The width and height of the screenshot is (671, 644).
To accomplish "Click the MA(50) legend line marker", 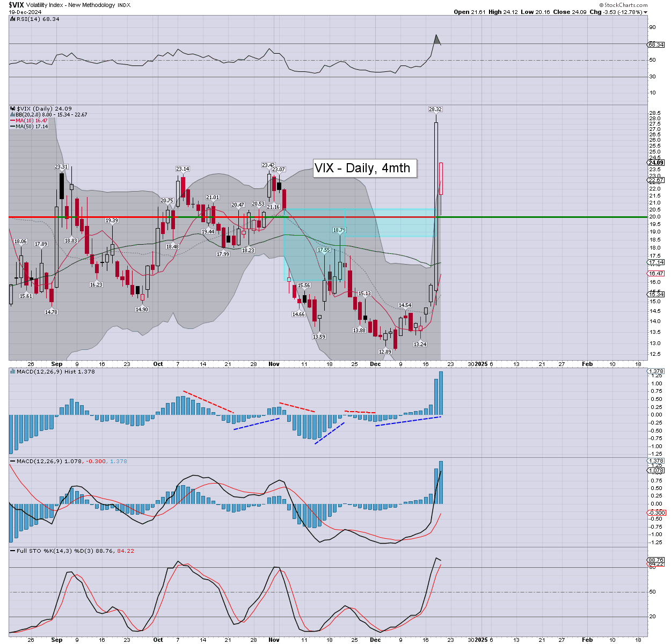I will pos(13,127).
